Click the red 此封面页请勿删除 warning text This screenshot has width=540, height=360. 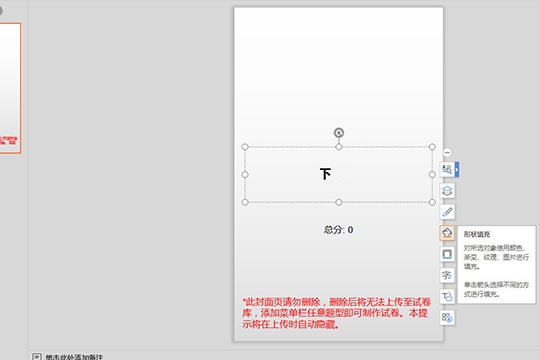(x=336, y=313)
